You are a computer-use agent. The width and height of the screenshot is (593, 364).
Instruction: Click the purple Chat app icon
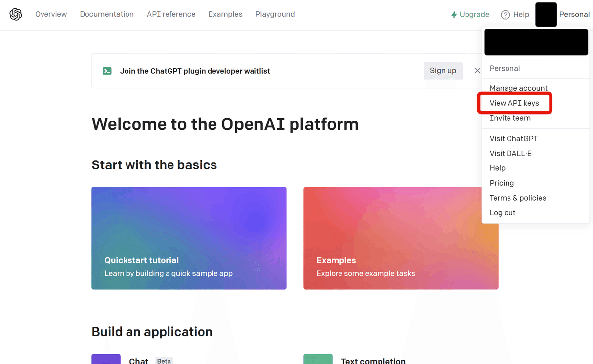coord(106,359)
